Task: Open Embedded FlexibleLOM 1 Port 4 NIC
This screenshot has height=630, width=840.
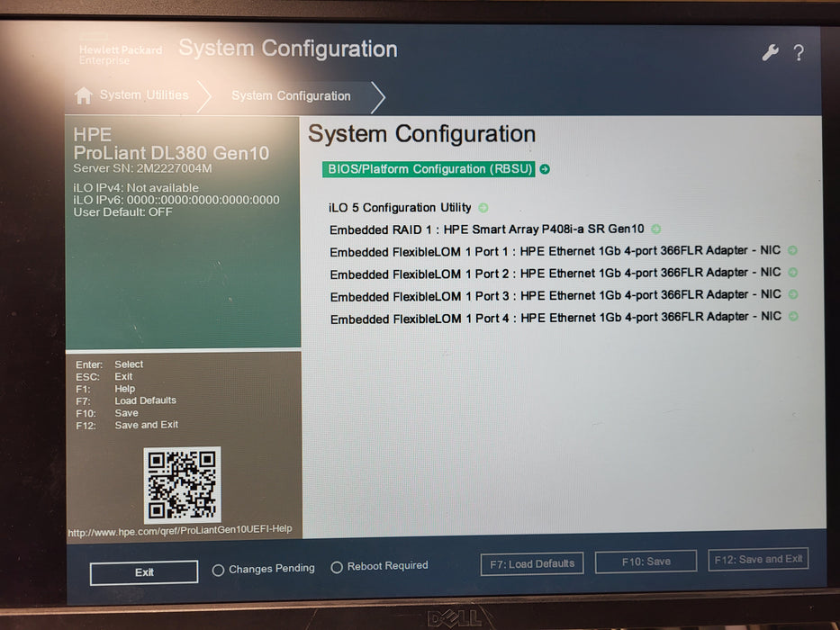Action: pos(555,319)
